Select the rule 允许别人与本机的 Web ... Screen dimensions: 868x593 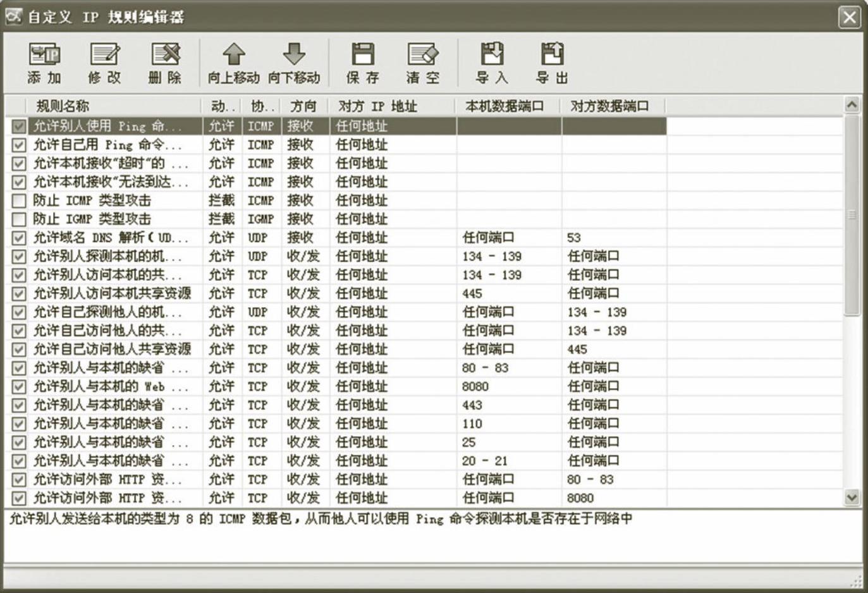[111, 386]
